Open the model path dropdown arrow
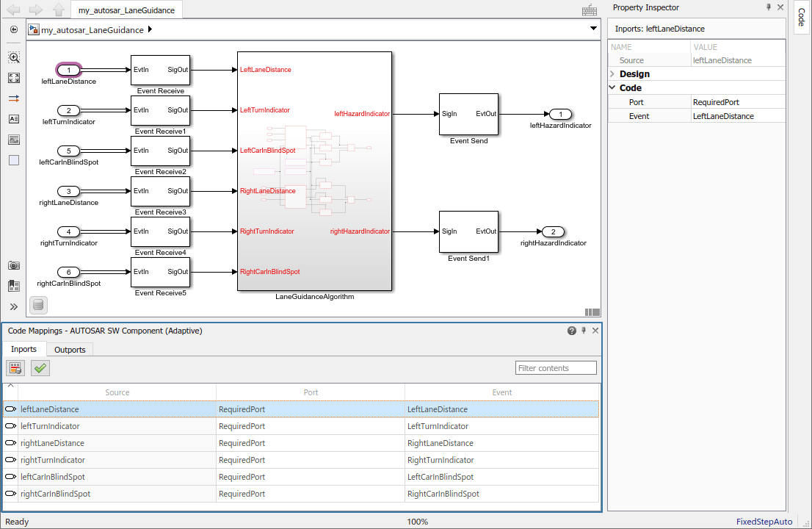This screenshot has height=529, width=812. tap(593, 29)
